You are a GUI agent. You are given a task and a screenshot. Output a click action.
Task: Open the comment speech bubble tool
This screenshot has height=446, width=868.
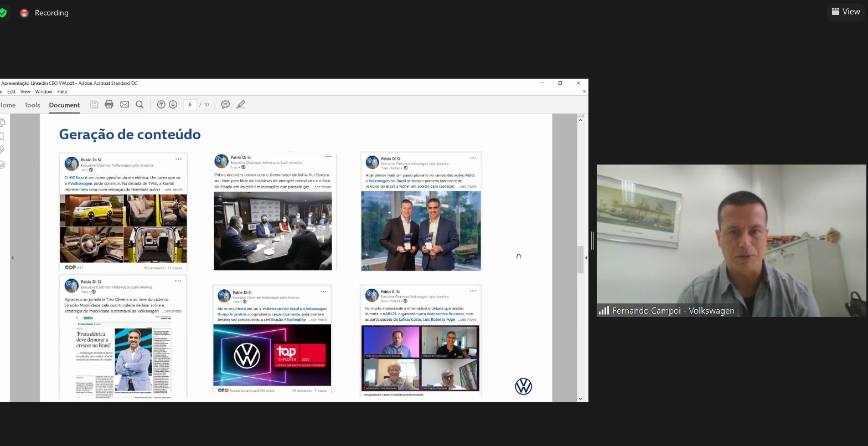pyautogui.click(x=225, y=105)
